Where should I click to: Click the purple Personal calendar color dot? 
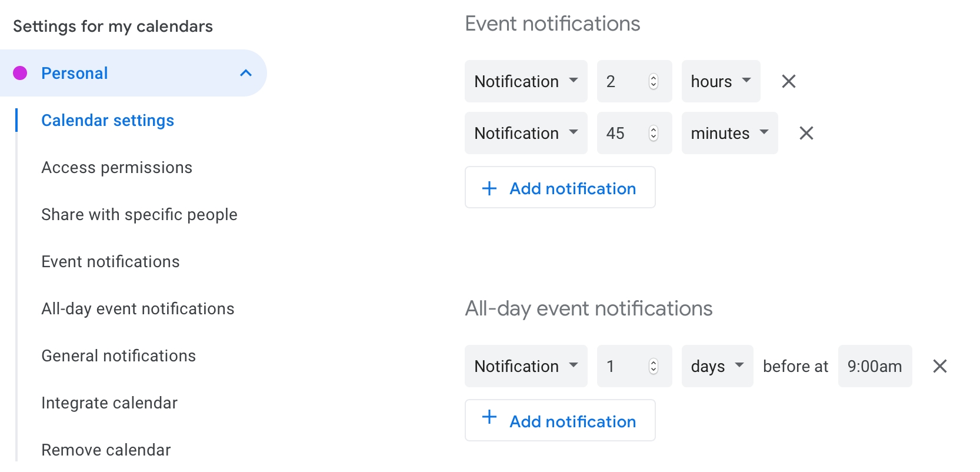click(20, 73)
